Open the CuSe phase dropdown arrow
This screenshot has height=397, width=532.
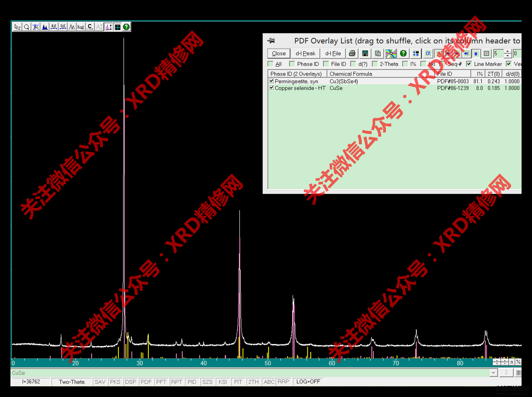click(x=494, y=373)
